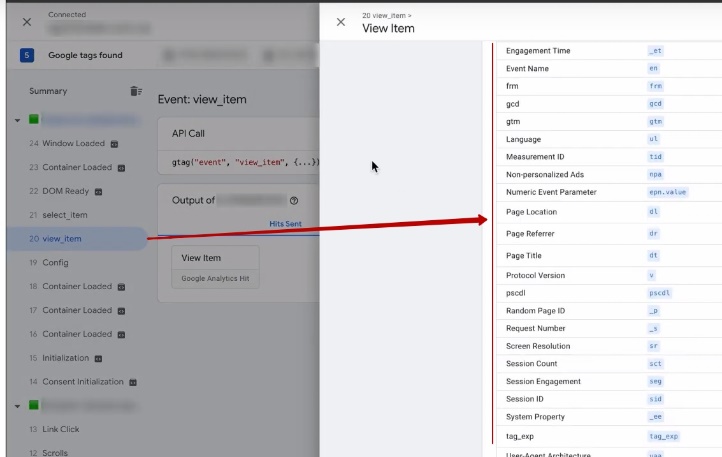The image size is (722, 457).
Task: Close the Tag Assistant connected panel
Action: point(26,21)
